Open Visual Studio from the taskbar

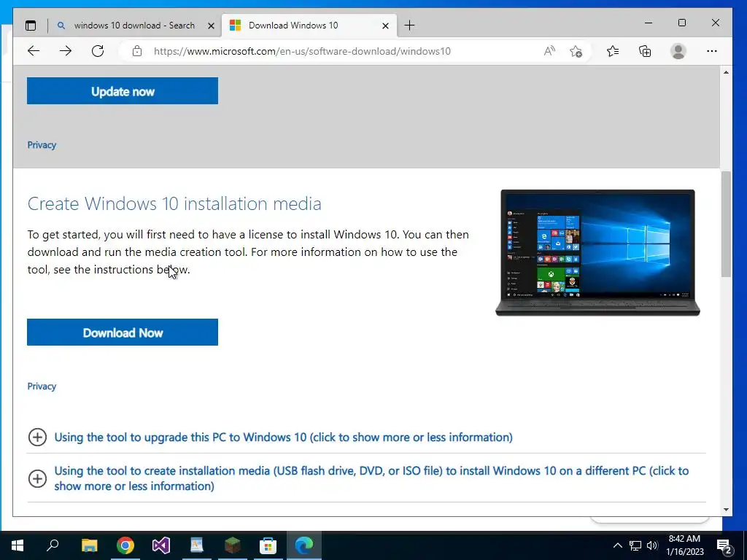point(161,545)
